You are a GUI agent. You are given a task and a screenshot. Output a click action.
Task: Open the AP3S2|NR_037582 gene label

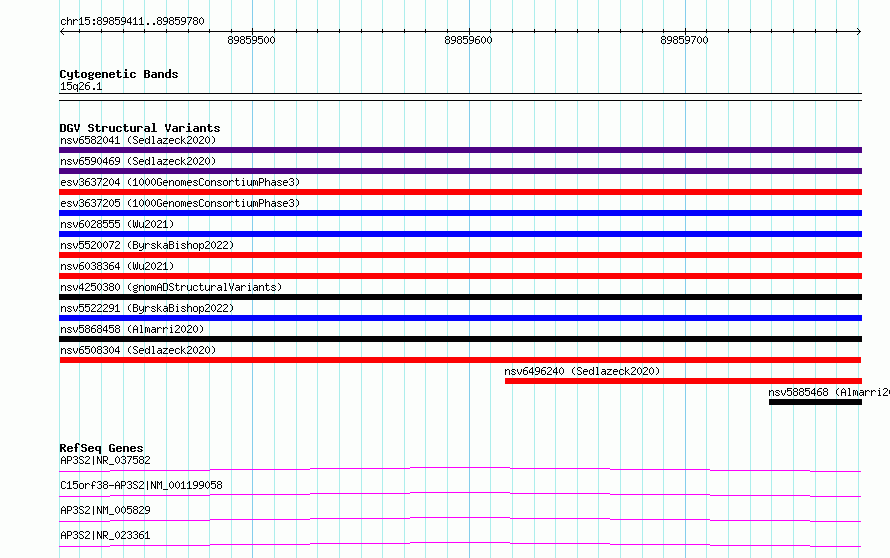pos(105,460)
